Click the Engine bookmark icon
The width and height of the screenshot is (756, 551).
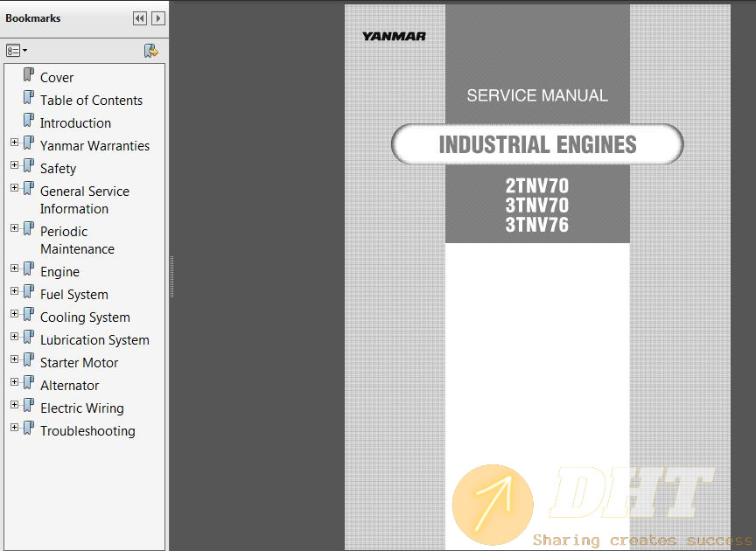pos(29,269)
